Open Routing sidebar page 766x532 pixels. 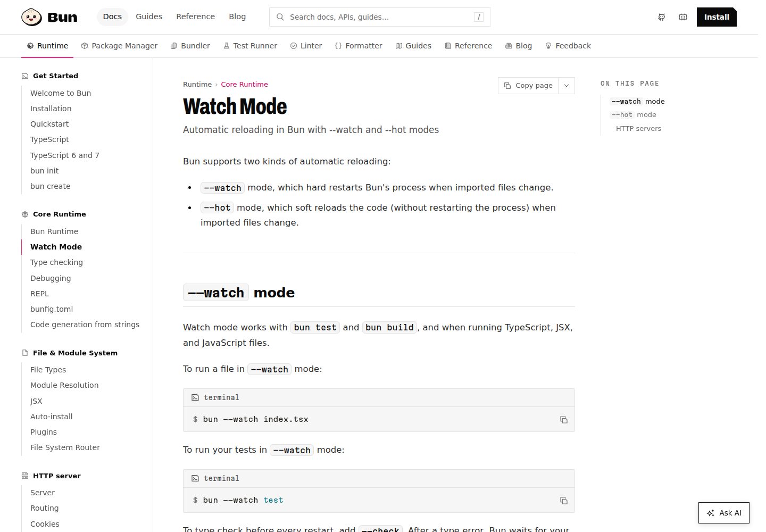[45, 508]
